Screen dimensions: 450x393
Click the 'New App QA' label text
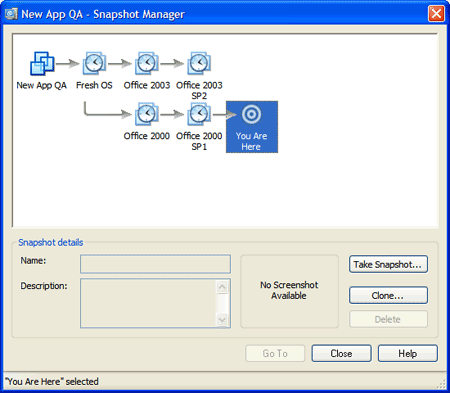click(x=42, y=85)
